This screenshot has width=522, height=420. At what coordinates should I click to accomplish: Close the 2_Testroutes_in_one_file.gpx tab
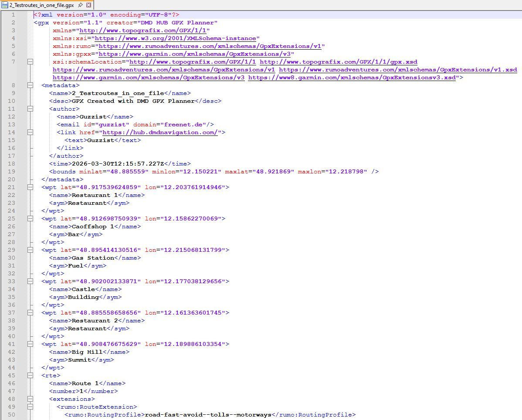point(89,5)
